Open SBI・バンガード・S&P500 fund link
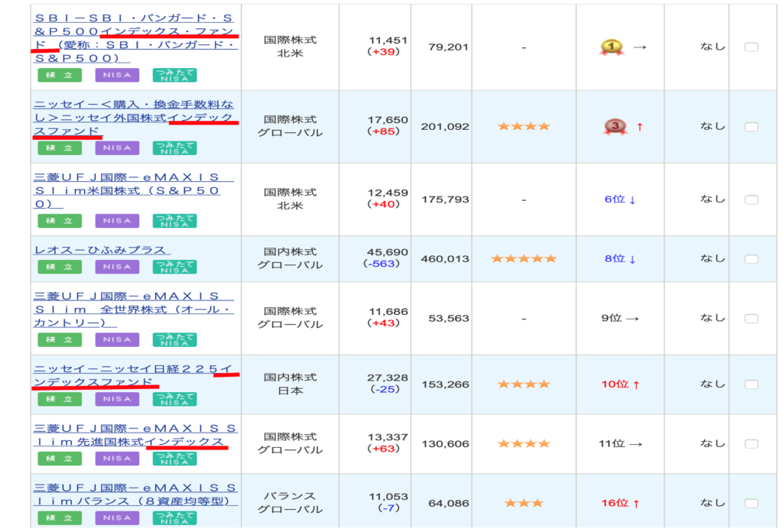Image resolution: width=783 pixels, height=532 pixels. click(135, 38)
